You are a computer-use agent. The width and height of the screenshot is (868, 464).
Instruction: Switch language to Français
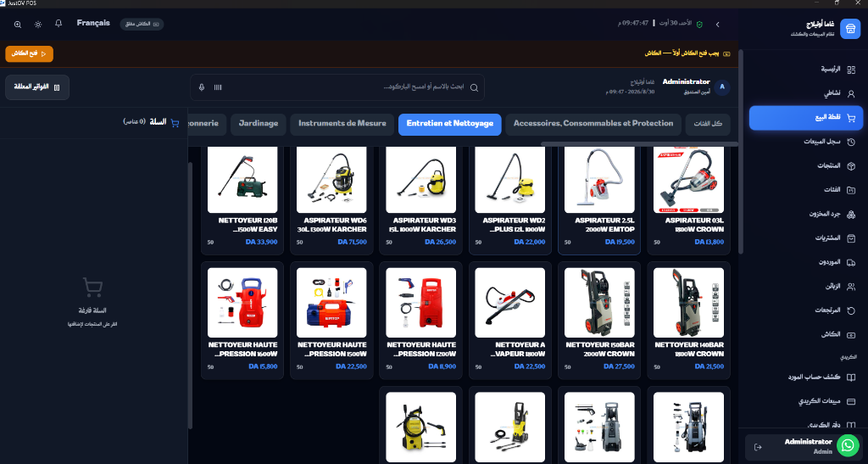tap(93, 23)
